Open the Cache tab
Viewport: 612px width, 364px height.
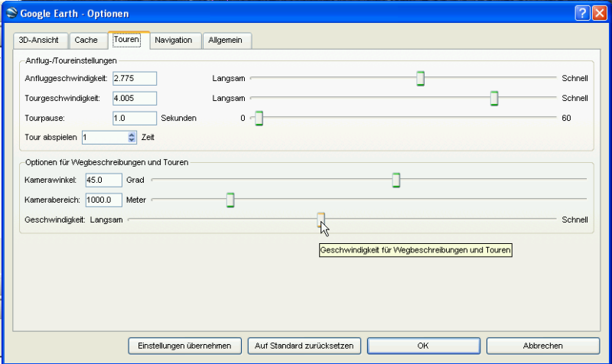[x=88, y=40]
